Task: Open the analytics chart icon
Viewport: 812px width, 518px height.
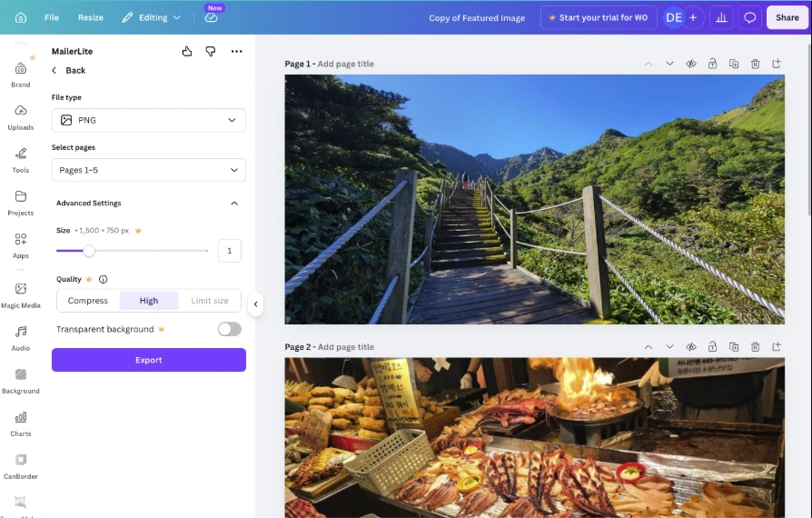Action: pyautogui.click(x=721, y=17)
